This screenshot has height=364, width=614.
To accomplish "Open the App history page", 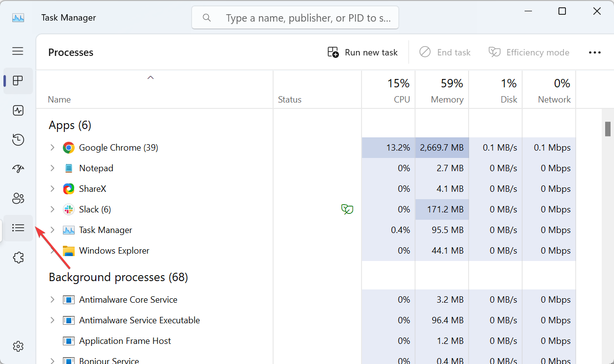I will [18, 140].
